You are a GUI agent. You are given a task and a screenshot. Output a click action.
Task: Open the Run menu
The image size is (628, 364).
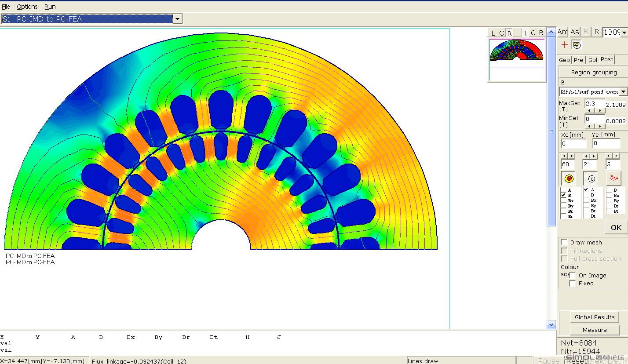50,7
